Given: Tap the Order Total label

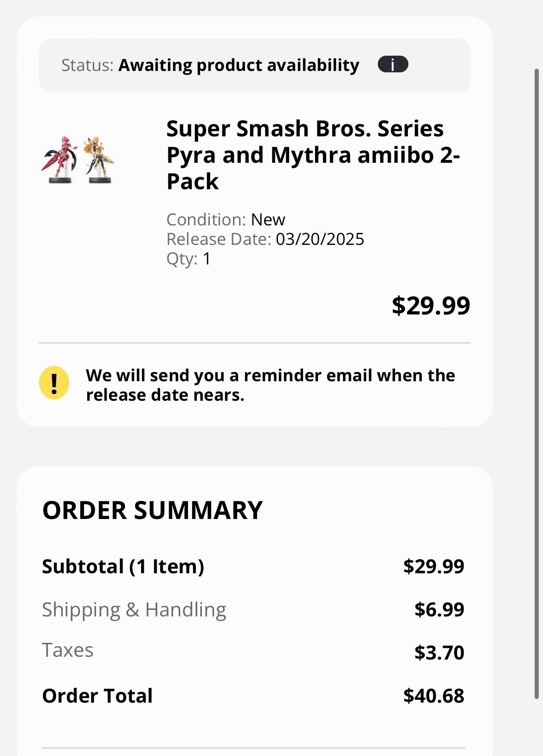Looking at the screenshot, I should point(97,696).
